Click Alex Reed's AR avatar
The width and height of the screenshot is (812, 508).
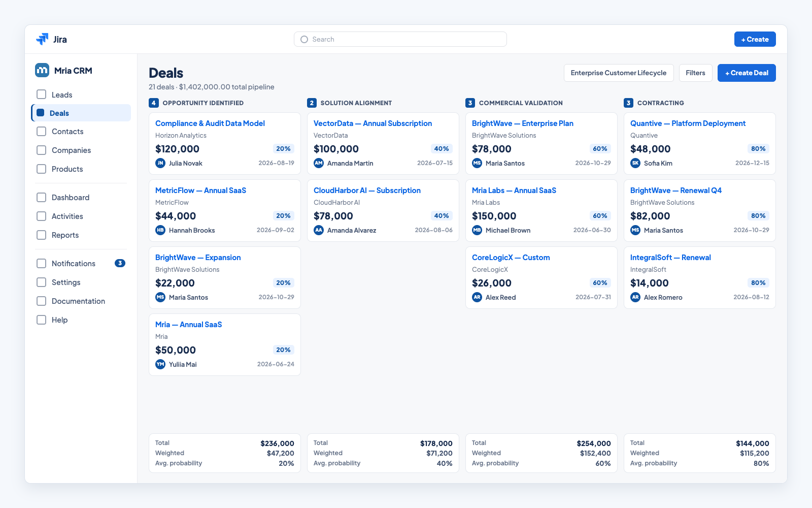(x=477, y=297)
